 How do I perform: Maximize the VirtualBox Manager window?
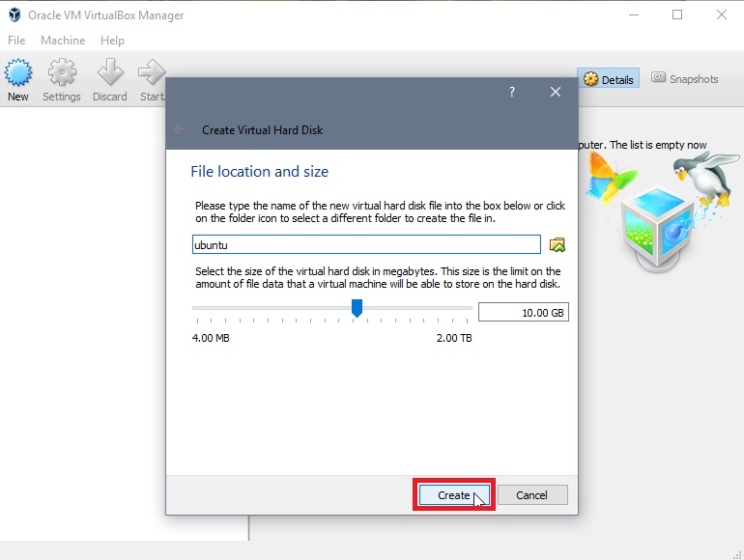pos(677,14)
